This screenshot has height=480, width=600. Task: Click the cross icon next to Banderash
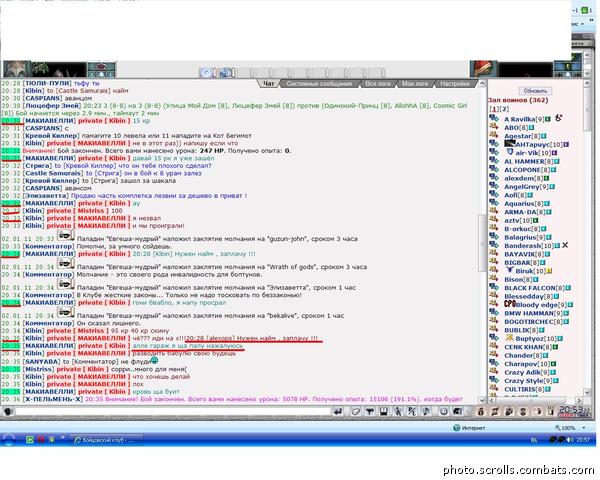point(565,245)
